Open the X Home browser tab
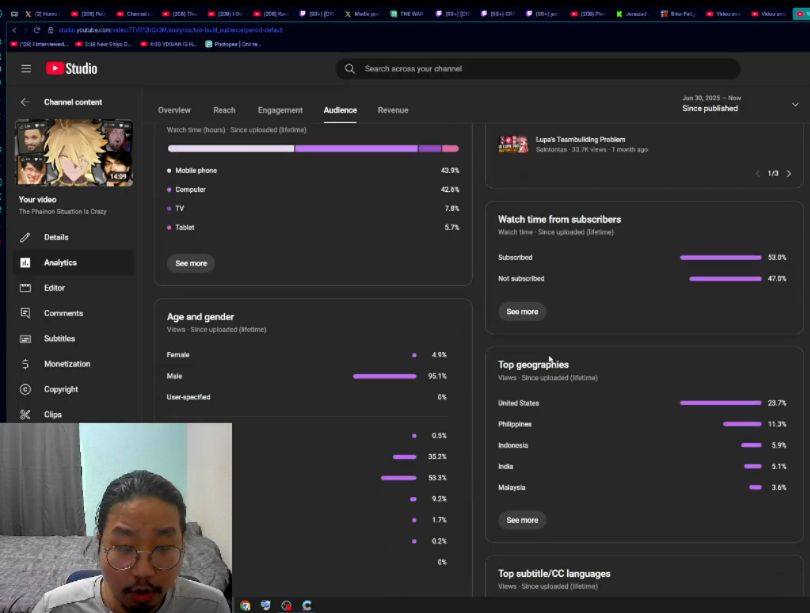810x613 pixels. [43, 14]
